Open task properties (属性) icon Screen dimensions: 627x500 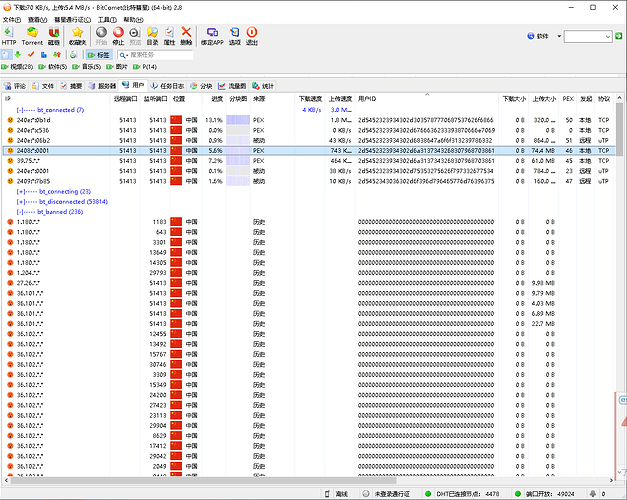click(169, 32)
